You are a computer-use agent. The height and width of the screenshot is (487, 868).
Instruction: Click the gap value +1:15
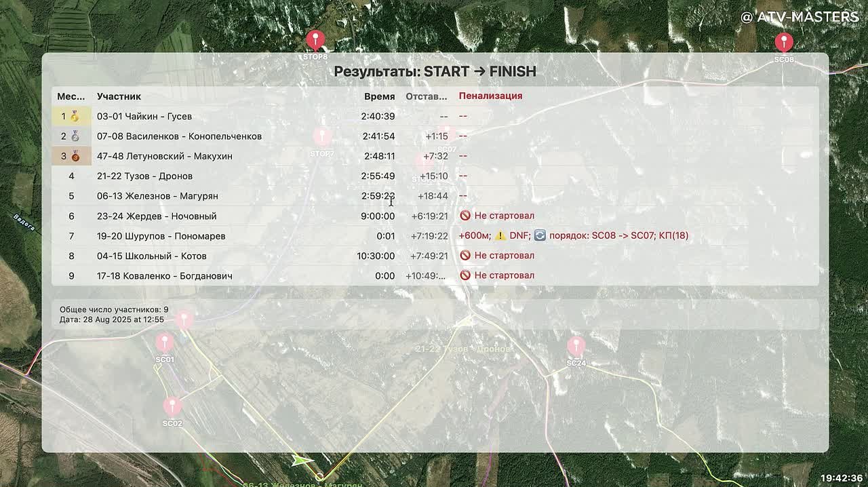437,136
